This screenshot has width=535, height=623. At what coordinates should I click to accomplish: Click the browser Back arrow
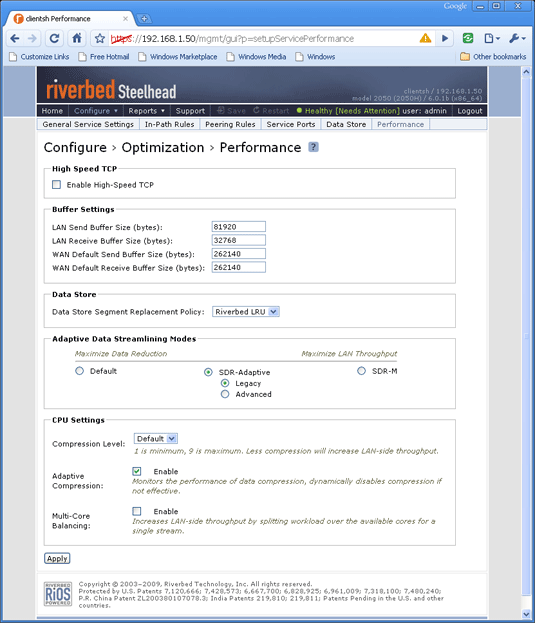point(15,39)
